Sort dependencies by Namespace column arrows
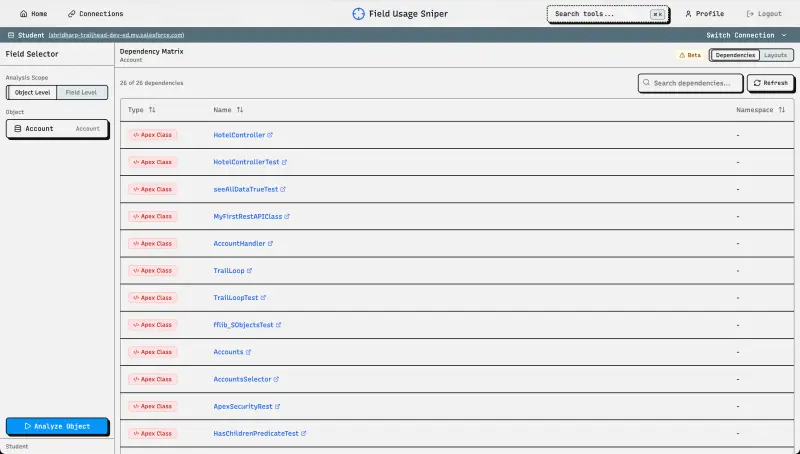 [782, 110]
